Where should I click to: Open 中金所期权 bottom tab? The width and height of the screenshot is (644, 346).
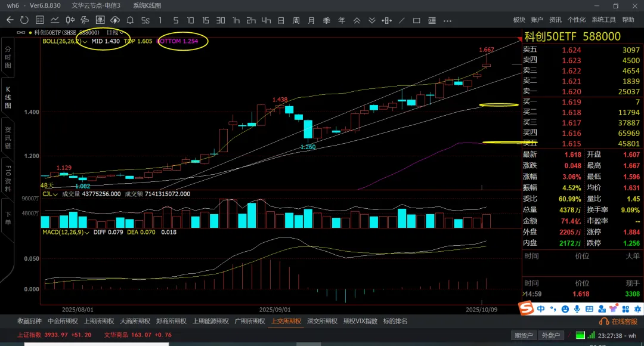pos(63,322)
